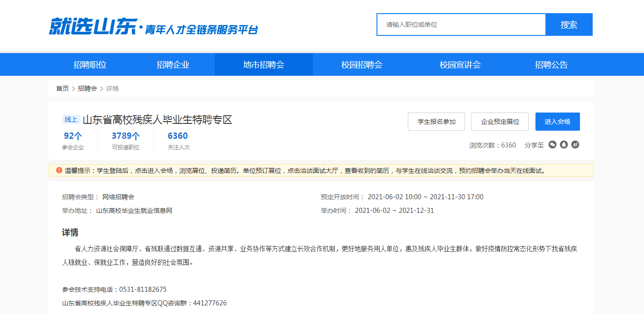The height and width of the screenshot is (314, 644).
Task: Click the 线上 online tag badge
Action: coord(71,120)
